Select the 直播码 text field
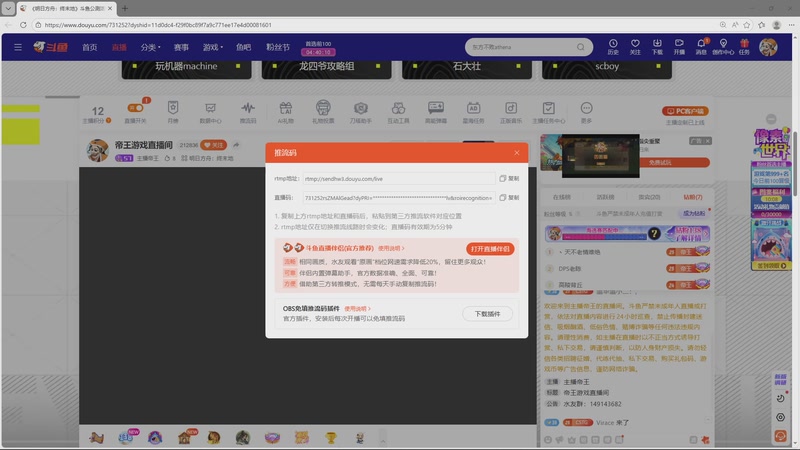This screenshot has height=450, width=800. 398,197
